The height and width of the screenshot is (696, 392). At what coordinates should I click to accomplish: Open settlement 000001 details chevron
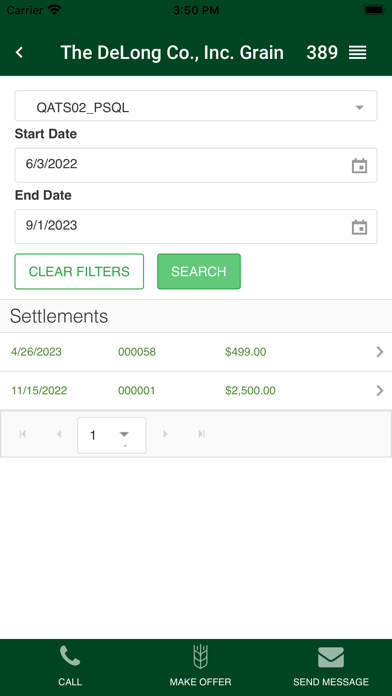tap(380, 391)
